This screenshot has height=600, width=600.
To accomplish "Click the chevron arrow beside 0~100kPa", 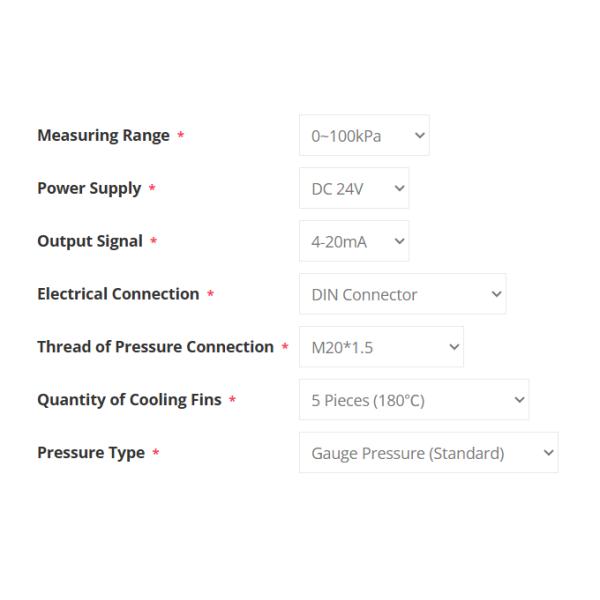I will pos(418,136).
